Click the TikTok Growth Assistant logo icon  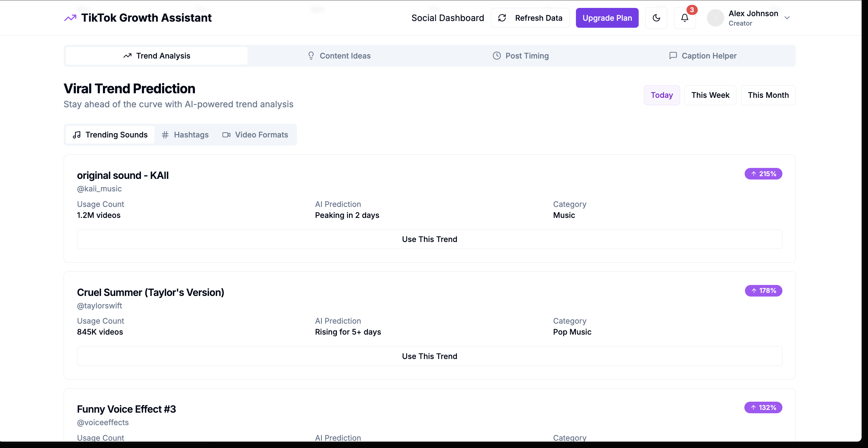[x=70, y=18]
